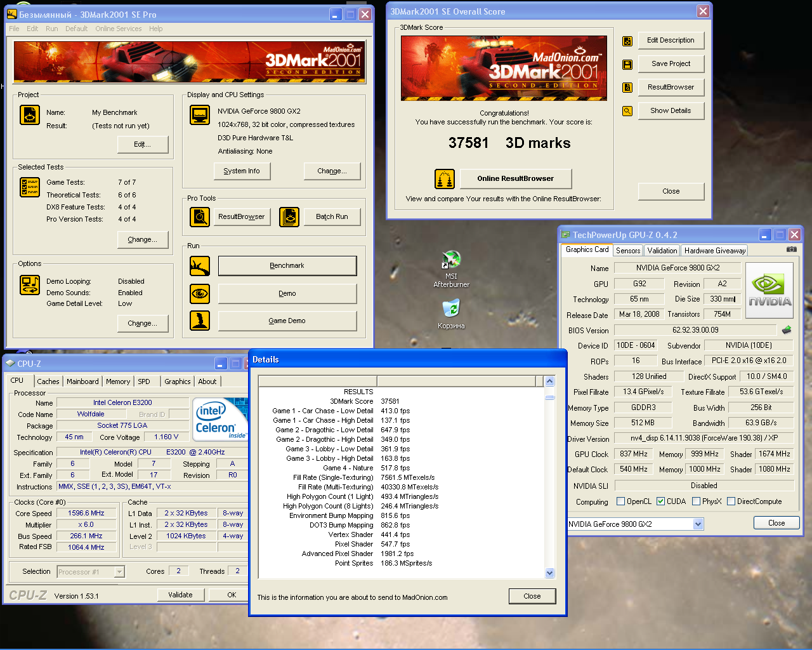Image resolution: width=812 pixels, height=650 pixels.
Task: Click the MSI Afterburner desktop icon
Action: tap(451, 260)
